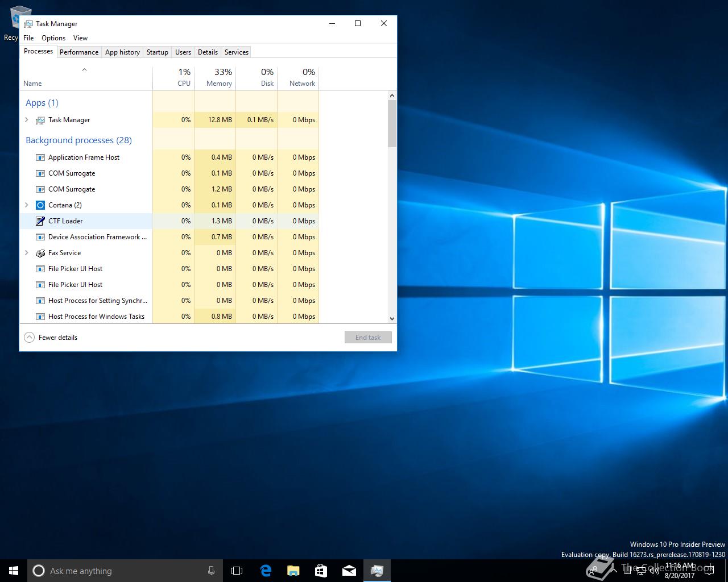The width and height of the screenshot is (728, 582).
Task: Sort processes by Name column
Action: [x=86, y=78]
